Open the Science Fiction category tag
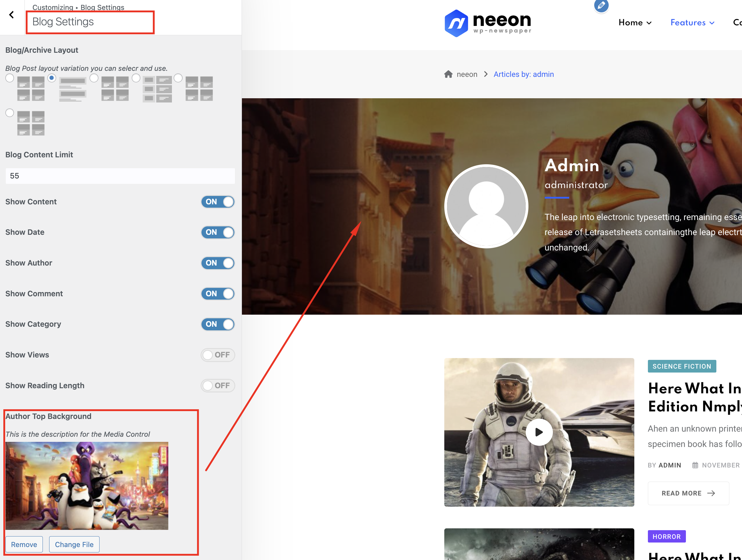The image size is (742, 560). [x=682, y=366]
